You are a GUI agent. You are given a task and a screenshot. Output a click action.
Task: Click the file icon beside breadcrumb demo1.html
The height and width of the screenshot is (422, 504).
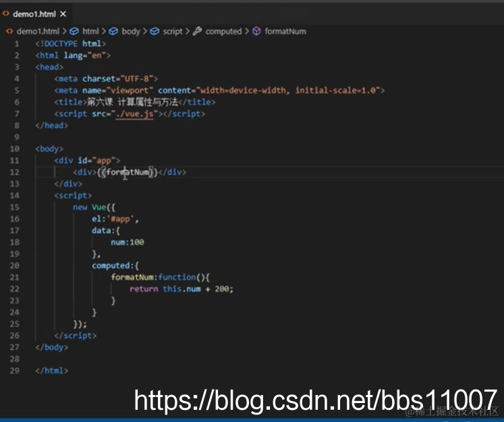coord(9,32)
